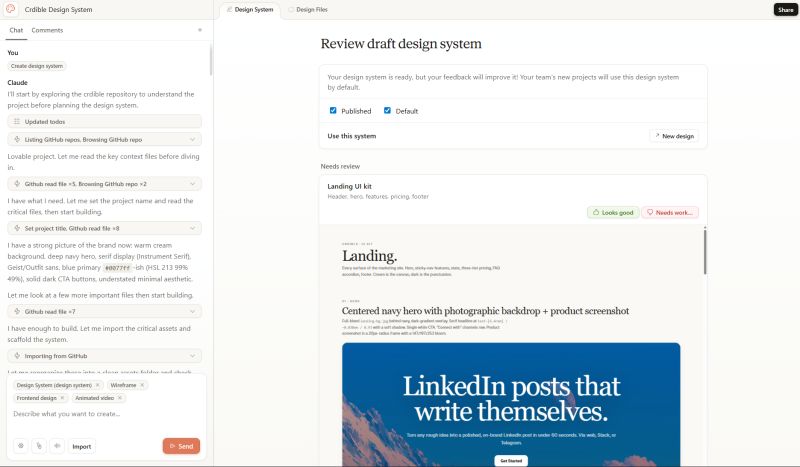This screenshot has height=467, width=800.
Task: Click the LinkedIn posts hero preview image
Action: coord(511,404)
